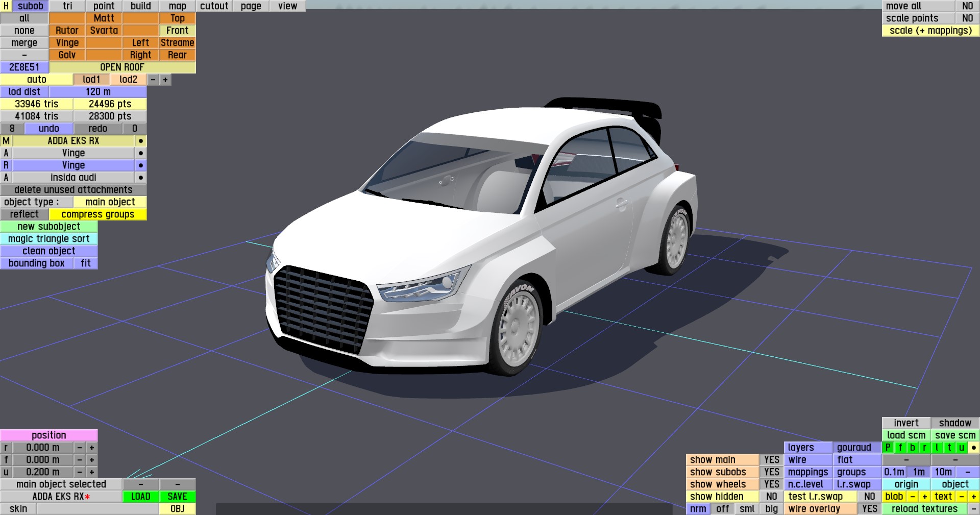Toggle the b layer button
Screen dimensions: 980x515
click(x=913, y=447)
